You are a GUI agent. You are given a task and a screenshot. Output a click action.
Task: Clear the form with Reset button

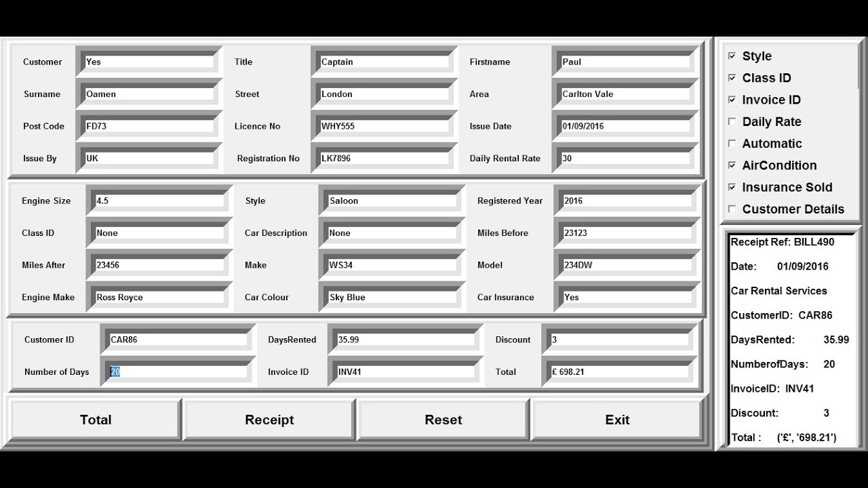click(x=443, y=420)
